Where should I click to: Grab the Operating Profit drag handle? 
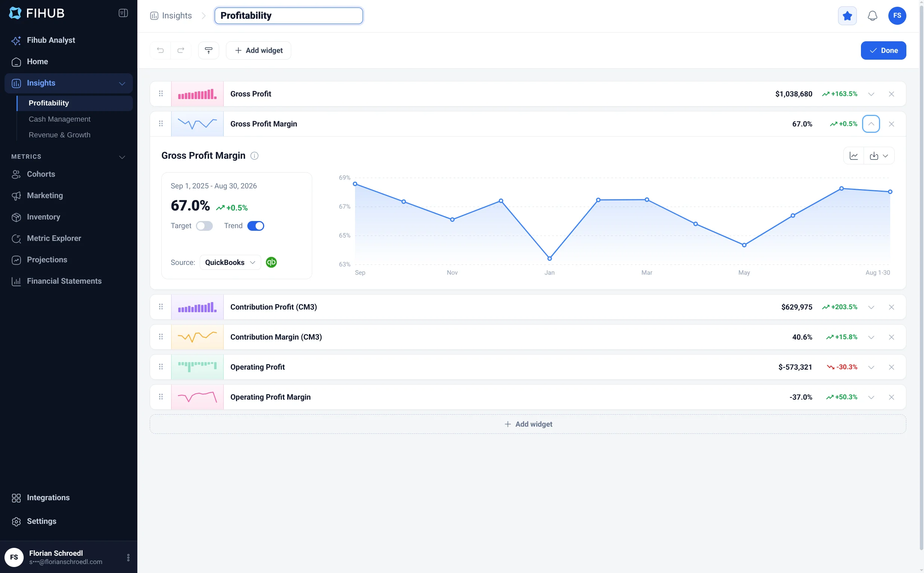coord(161,367)
